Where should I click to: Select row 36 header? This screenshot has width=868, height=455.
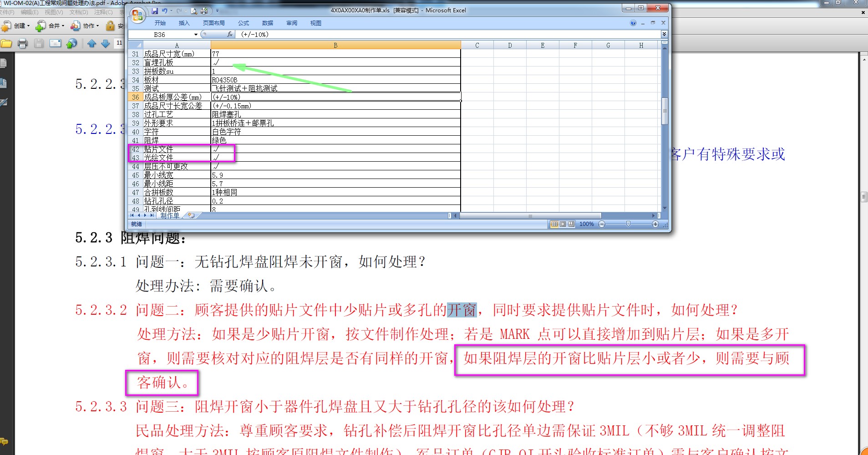click(135, 97)
